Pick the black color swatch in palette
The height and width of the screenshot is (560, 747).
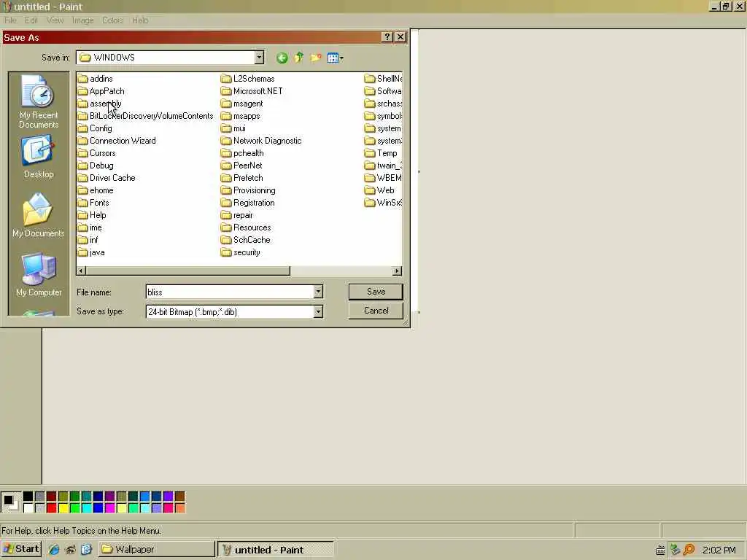pyautogui.click(x=28, y=496)
